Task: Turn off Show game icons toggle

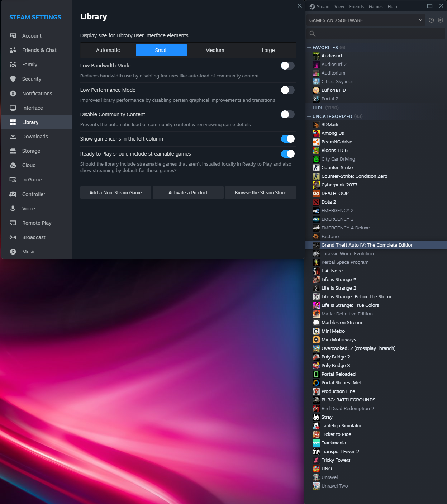Action: pyautogui.click(x=287, y=139)
